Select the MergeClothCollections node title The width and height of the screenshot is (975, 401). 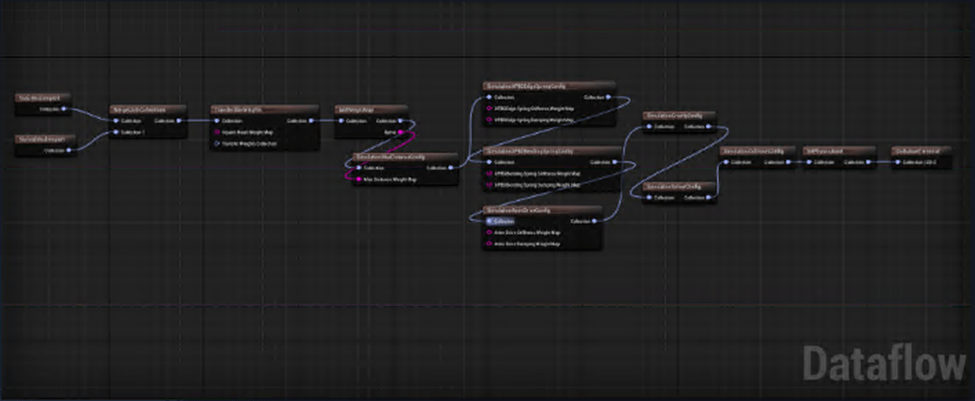147,109
